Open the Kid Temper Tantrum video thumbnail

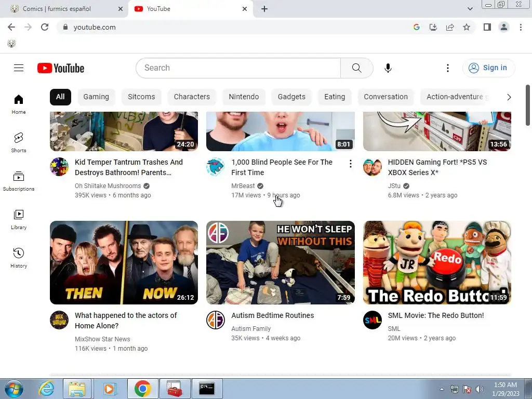tap(124, 131)
